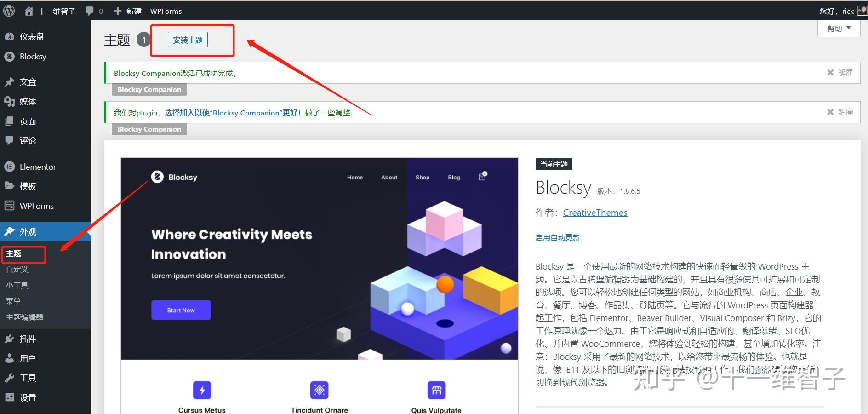This screenshot has height=414, width=868.
Task: Click the 您好, rick account text
Action: 836,11
